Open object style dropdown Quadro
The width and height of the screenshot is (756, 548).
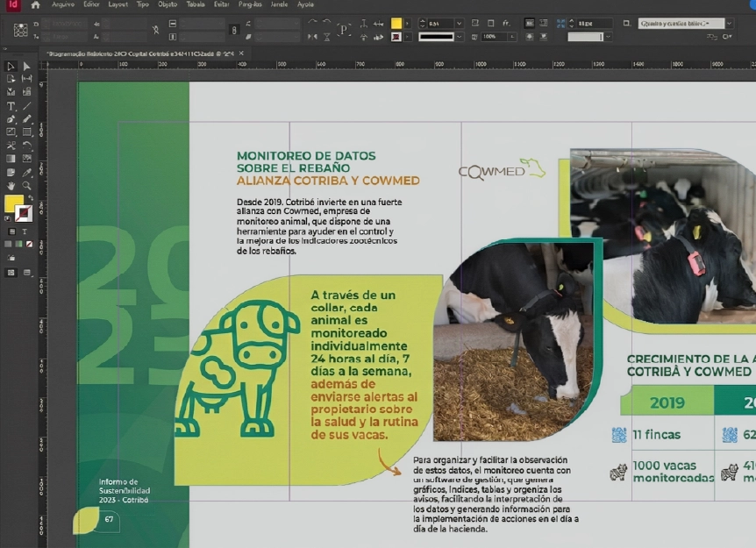[x=730, y=23]
